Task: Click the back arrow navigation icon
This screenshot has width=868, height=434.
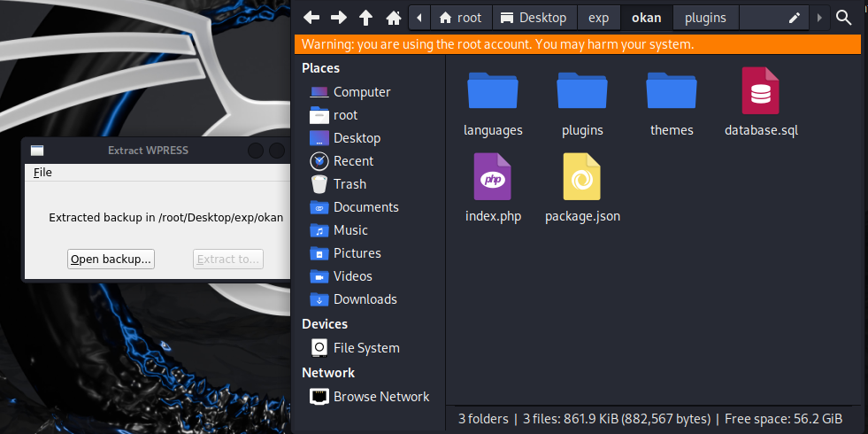Action: [311, 18]
